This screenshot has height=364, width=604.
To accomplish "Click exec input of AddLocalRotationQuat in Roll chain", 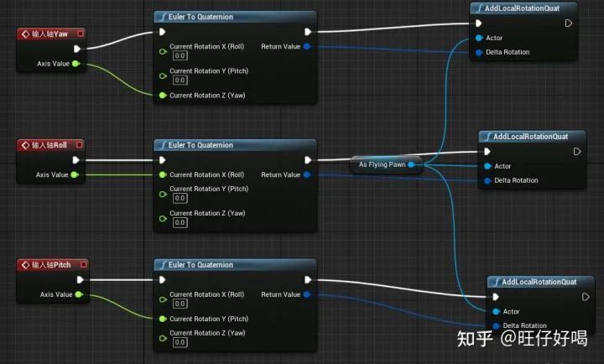I will [487, 151].
